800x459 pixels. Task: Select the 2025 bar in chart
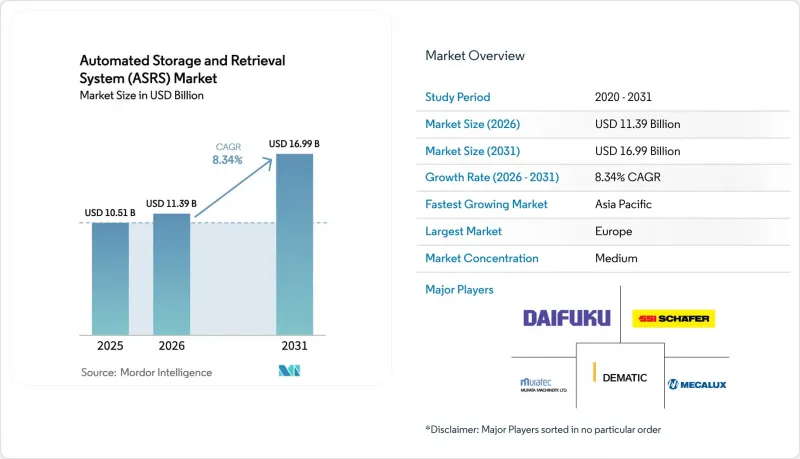point(110,278)
